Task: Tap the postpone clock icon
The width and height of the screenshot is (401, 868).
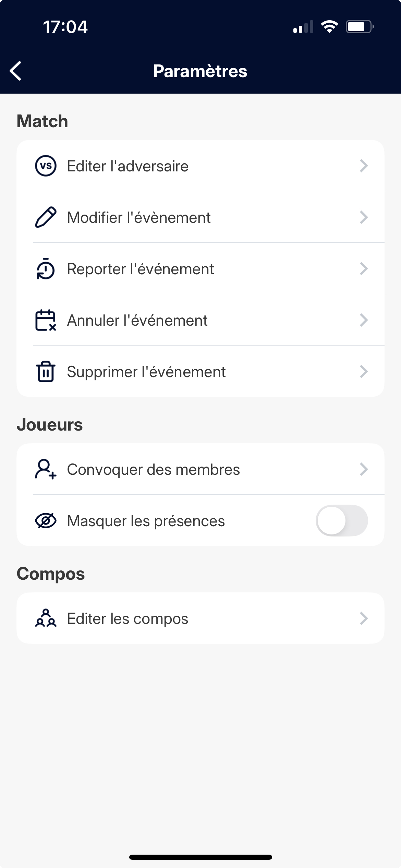Action: 46,269
